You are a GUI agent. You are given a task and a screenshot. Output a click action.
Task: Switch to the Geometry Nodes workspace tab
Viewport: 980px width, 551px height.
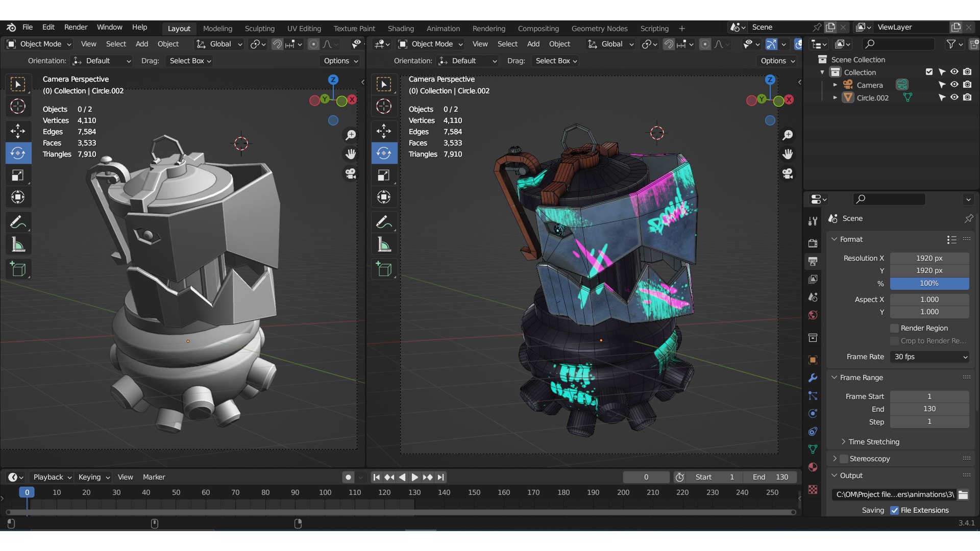(x=599, y=29)
